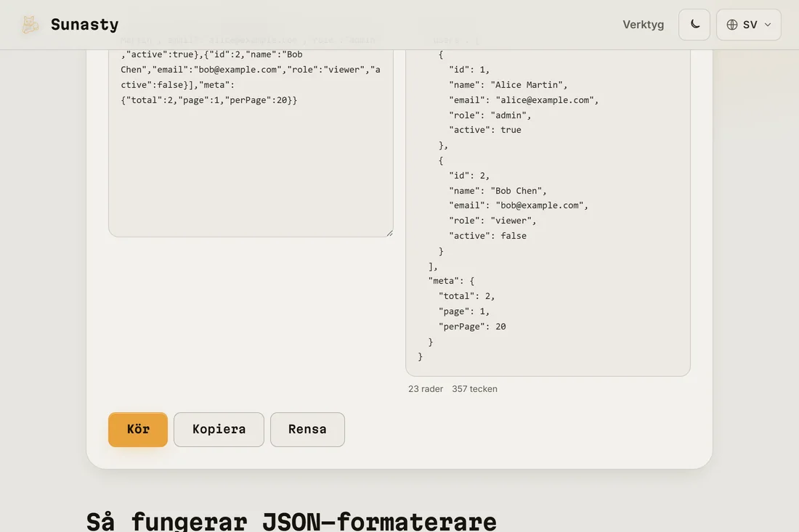This screenshot has height=532, width=799.
Task: Click the output line "page": 1
Action: point(463,311)
